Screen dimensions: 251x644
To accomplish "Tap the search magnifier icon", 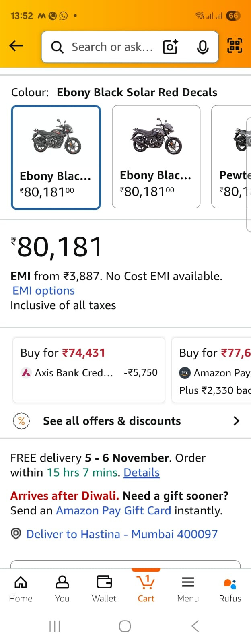I will 57,47.
